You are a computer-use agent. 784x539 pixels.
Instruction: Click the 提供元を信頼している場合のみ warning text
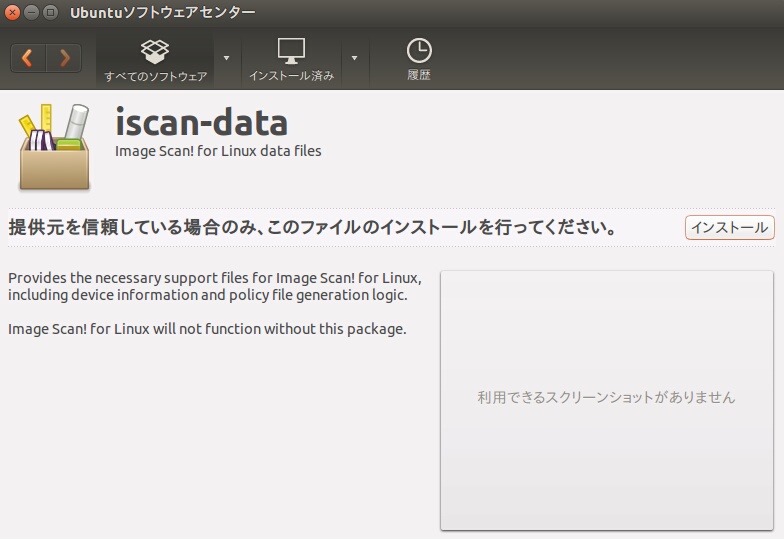312,228
